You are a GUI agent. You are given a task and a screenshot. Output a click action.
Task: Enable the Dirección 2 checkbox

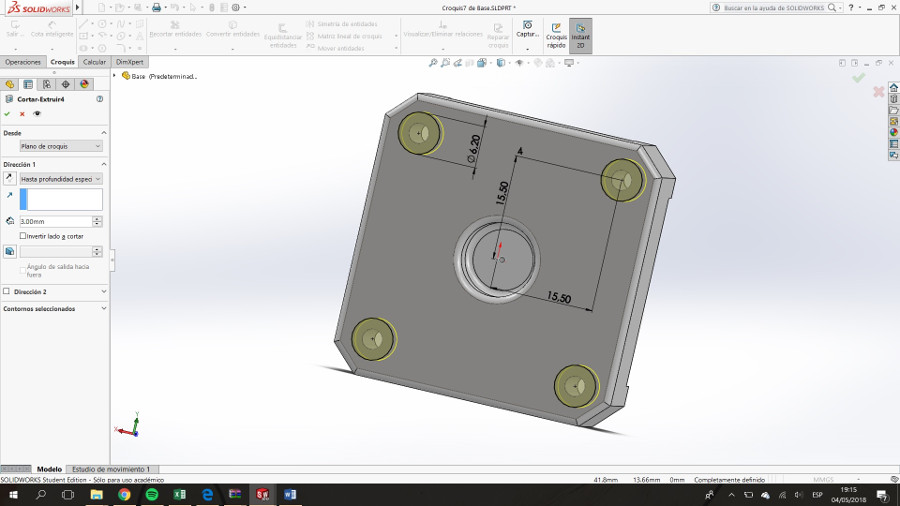pyautogui.click(x=6, y=291)
